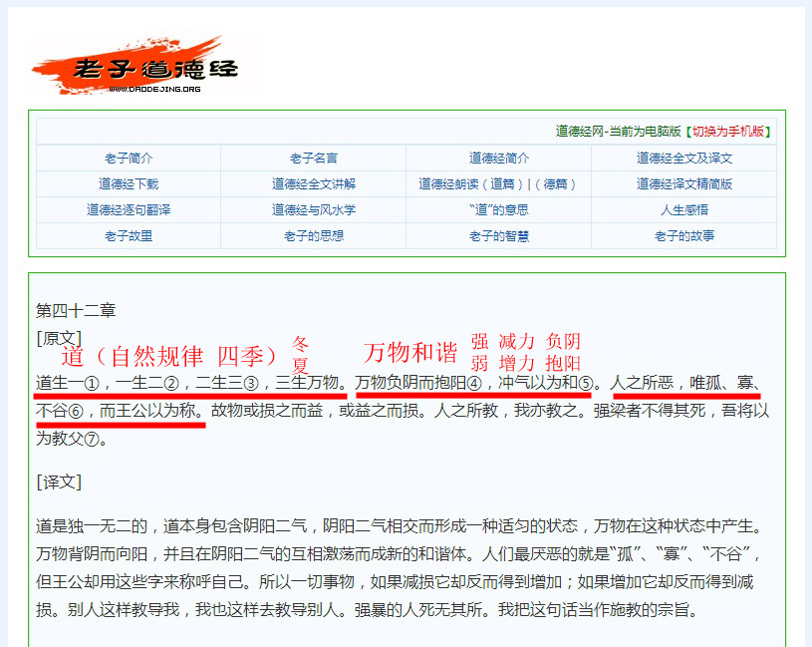Screen dimensions: 812x647
Task: Go to 老子的思想 page
Action: click(313, 235)
